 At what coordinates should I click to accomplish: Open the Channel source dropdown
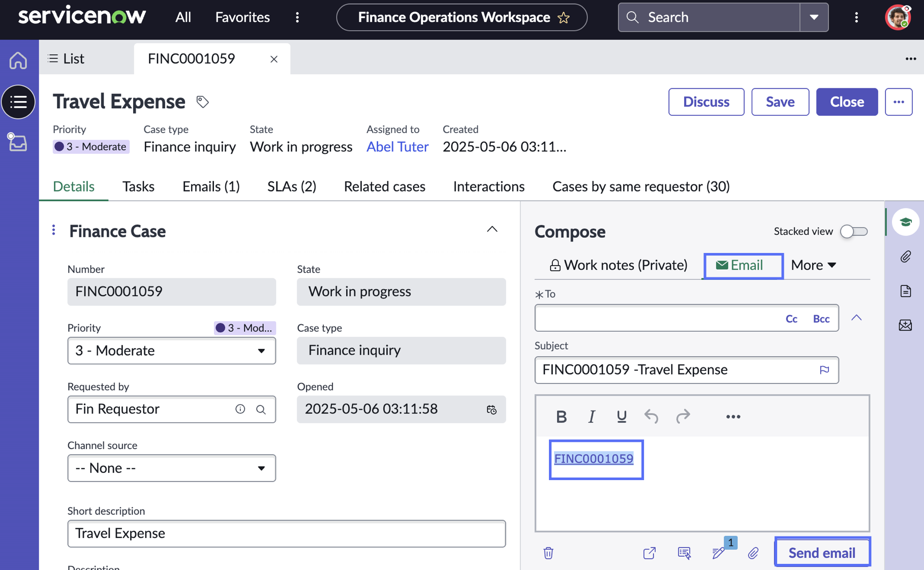tap(171, 468)
